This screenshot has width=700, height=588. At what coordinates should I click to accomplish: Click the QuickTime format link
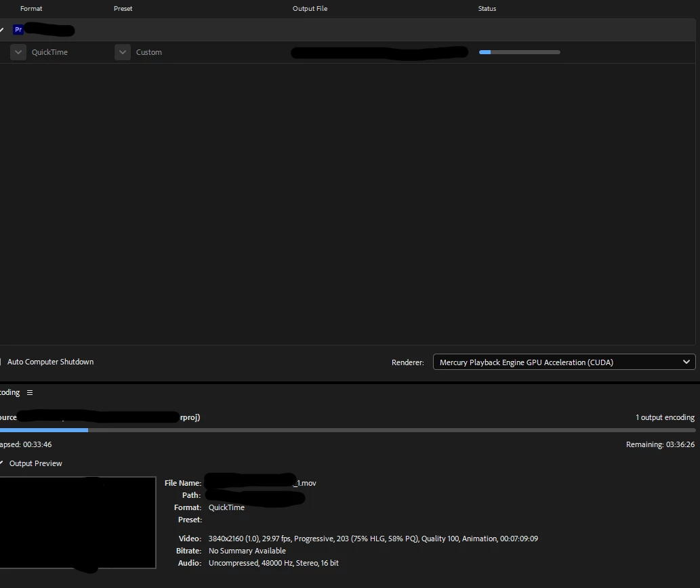(49, 52)
